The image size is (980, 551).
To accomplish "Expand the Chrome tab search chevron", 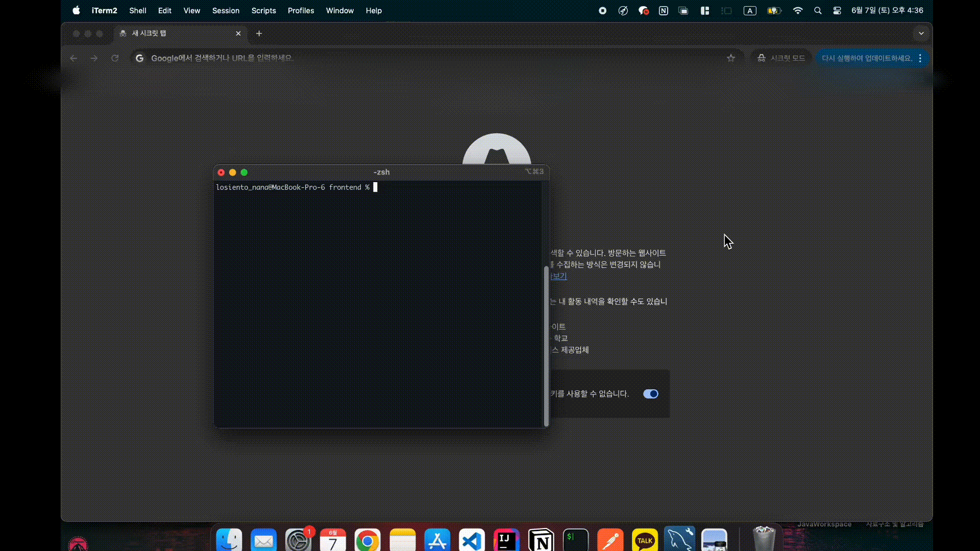I will (921, 34).
